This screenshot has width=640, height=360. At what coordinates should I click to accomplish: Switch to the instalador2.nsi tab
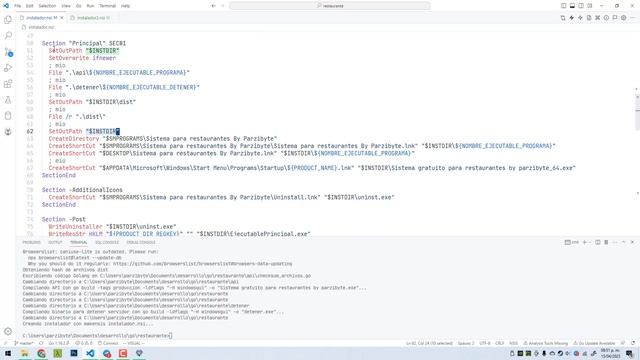coord(90,18)
